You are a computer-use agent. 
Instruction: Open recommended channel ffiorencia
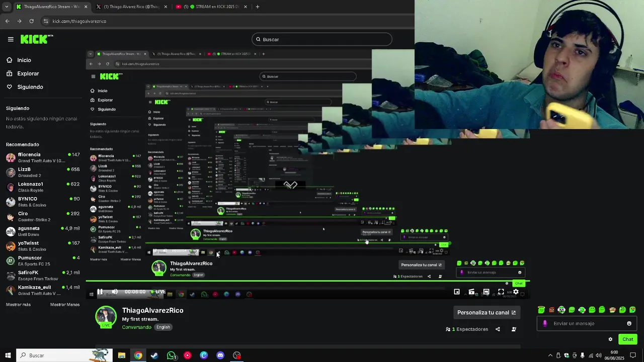[x=43, y=157]
